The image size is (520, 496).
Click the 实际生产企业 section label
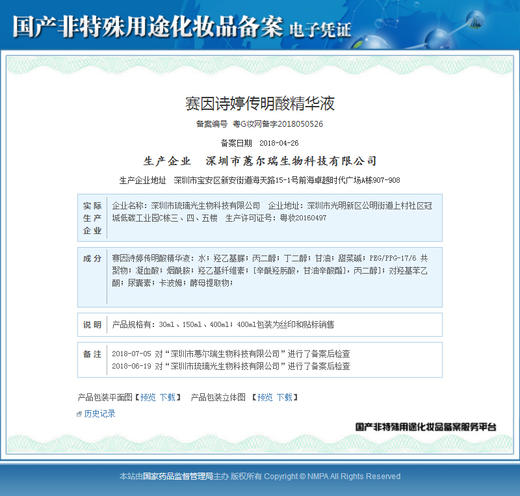pos(92,218)
